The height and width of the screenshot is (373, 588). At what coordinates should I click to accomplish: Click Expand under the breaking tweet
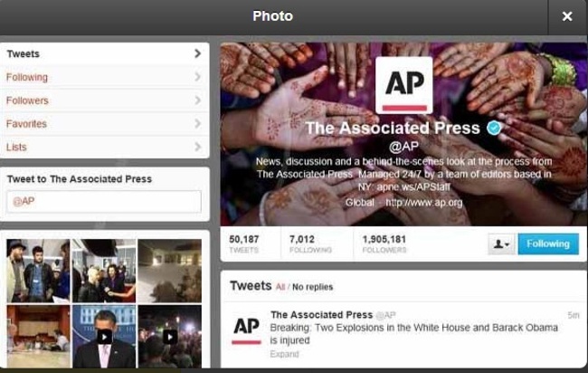[x=284, y=354]
